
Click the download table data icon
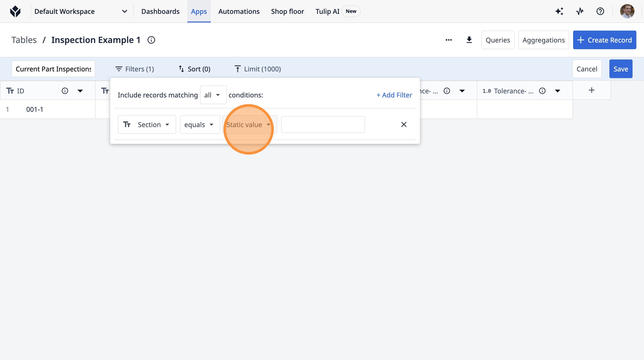469,40
